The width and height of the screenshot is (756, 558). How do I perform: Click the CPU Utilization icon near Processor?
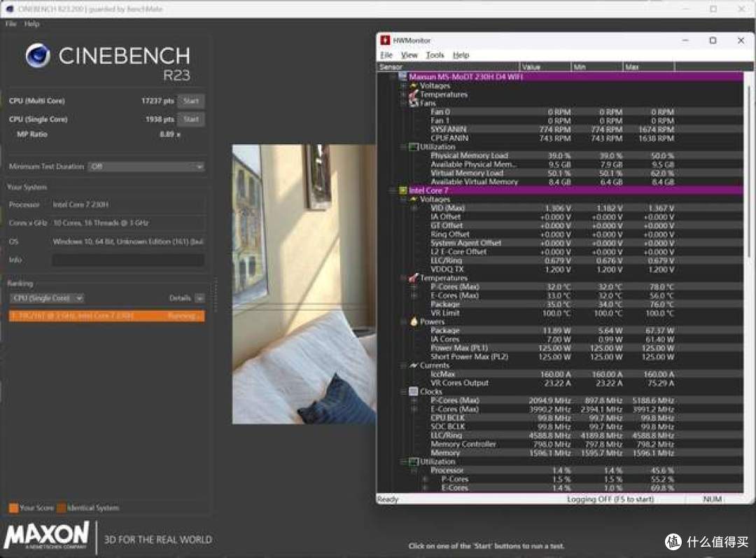pyautogui.click(x=413, y=461)
